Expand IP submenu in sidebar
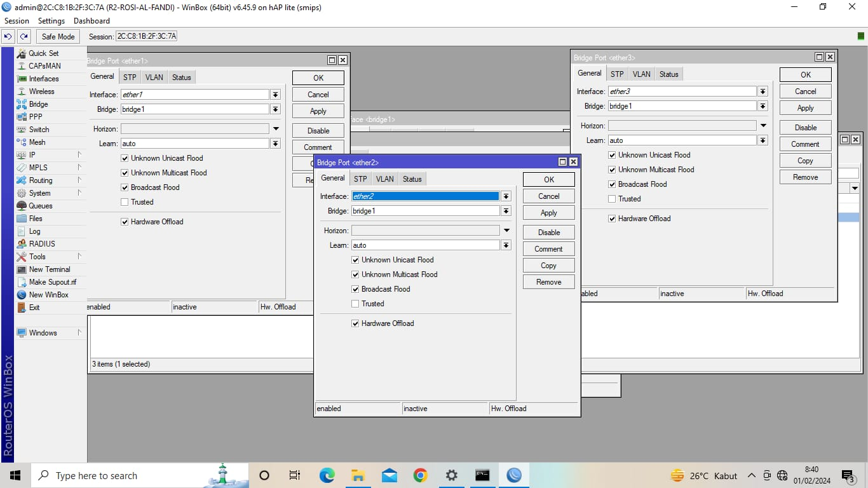The width and height of the screenshot is (868, 488). (50, 155)
